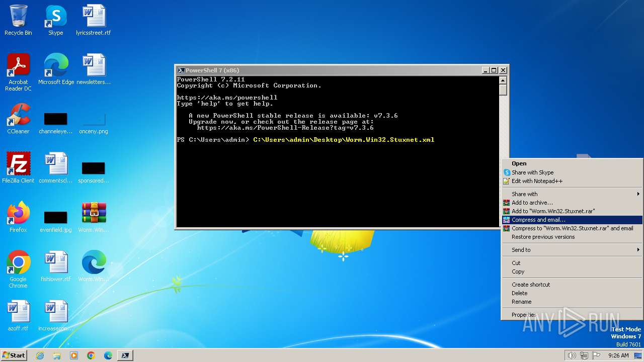Open Edge from the taskbar
This screenshot has width=644, height=362.
pyautogui.click(x=108, y=355)
